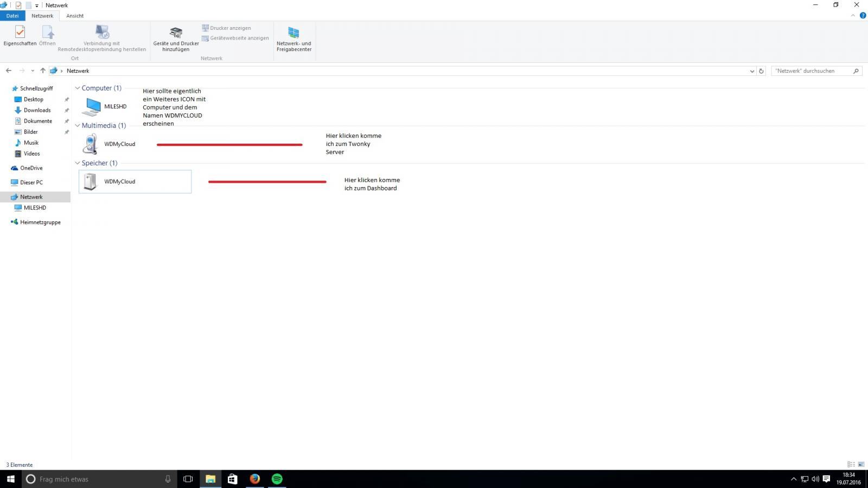
Task: Click Gerätewebseite anzeigen
Action: [235, 38]
